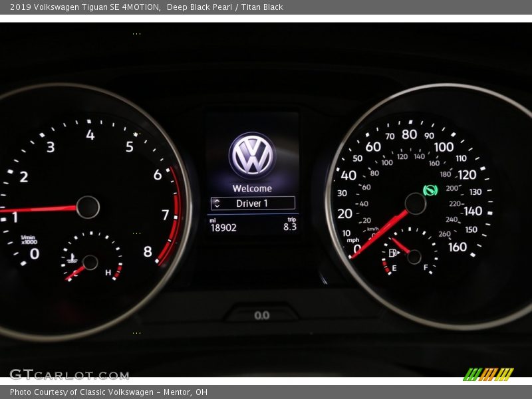This screenshot has width=532, height=399.
Task: Click the 120 mph marking on speedometer
Action: pyautogui.click(x=467, y=175)
